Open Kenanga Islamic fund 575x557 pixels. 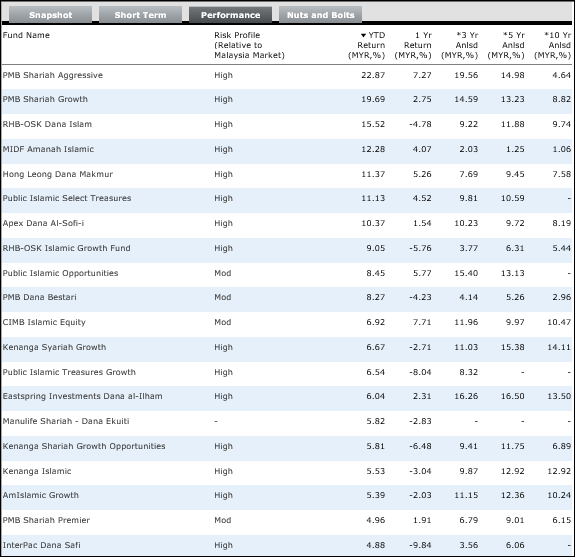click(37, 471)
